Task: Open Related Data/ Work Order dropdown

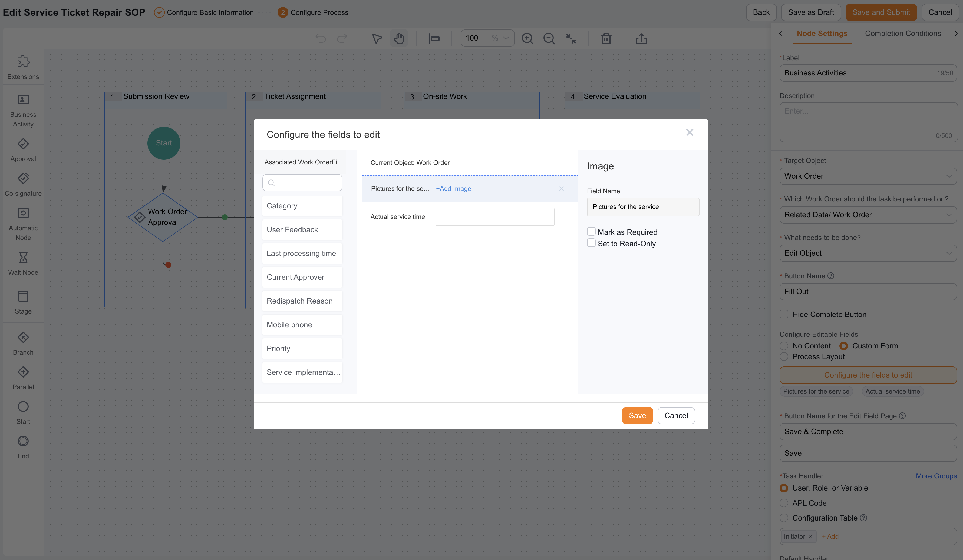Action: click(x=868, y=215)
